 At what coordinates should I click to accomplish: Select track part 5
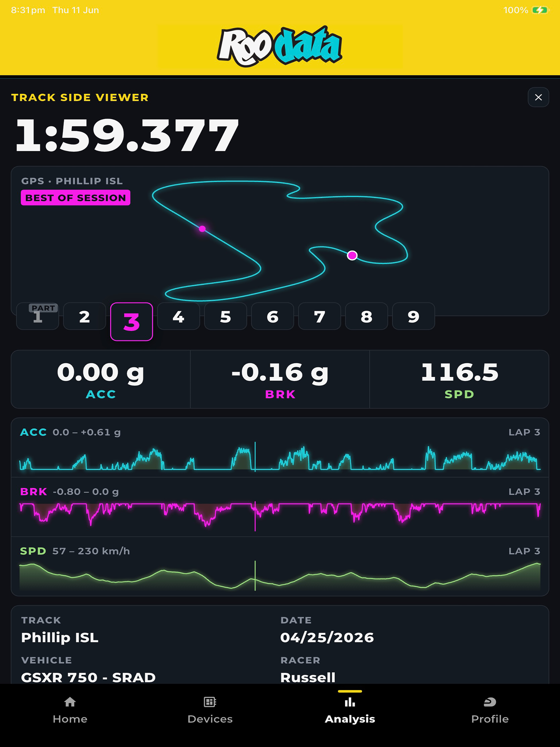tap(225, 316)
